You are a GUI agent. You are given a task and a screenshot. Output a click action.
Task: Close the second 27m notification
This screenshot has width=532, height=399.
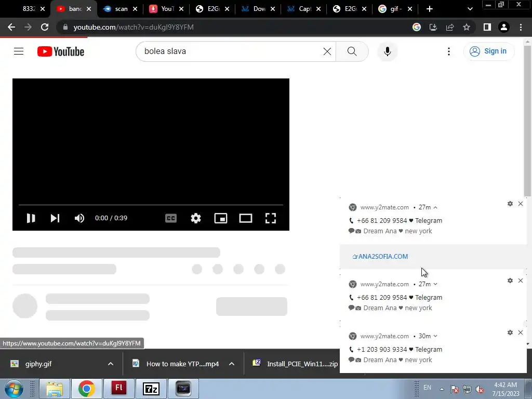tap(521, 281)
